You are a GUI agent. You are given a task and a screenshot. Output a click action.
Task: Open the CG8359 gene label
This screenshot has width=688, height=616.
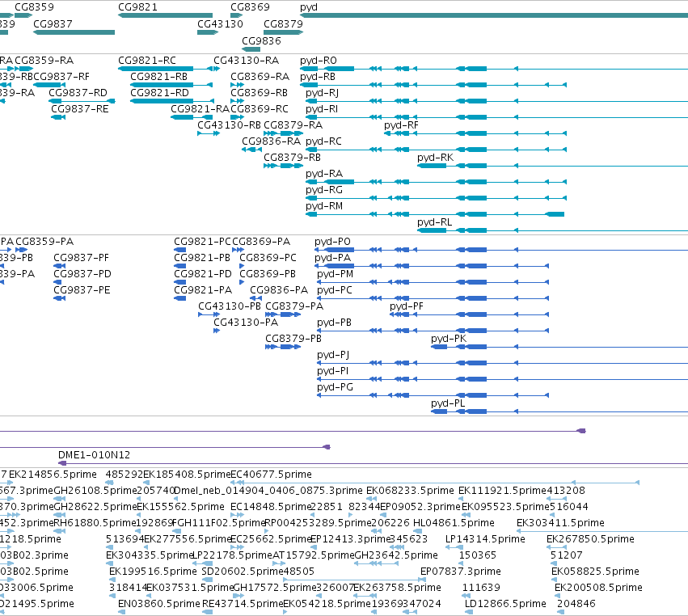pos(34,7)
